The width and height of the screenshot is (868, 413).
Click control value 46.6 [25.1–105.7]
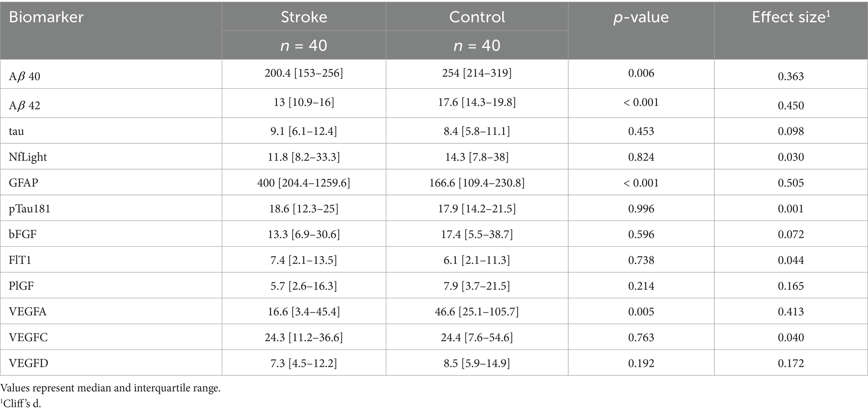(477, 312)
